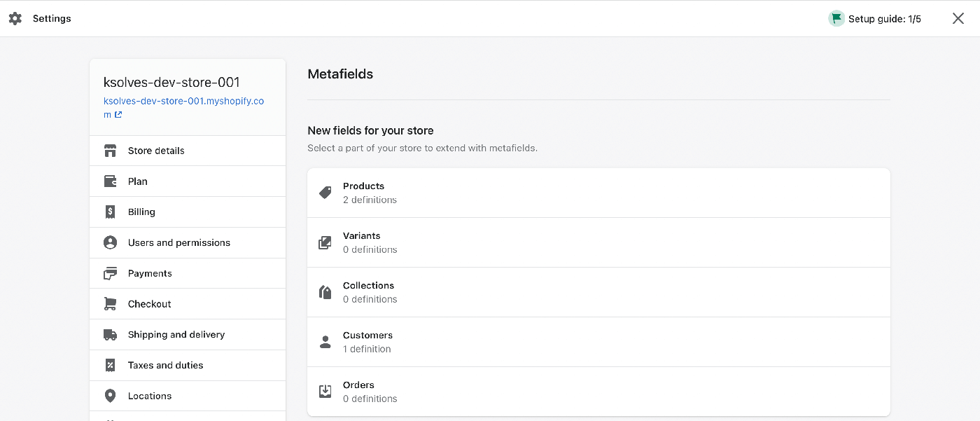Open the Payments settings page
Image resolution: width=980 pixels, height=421 pixels.
click(188, 273)
